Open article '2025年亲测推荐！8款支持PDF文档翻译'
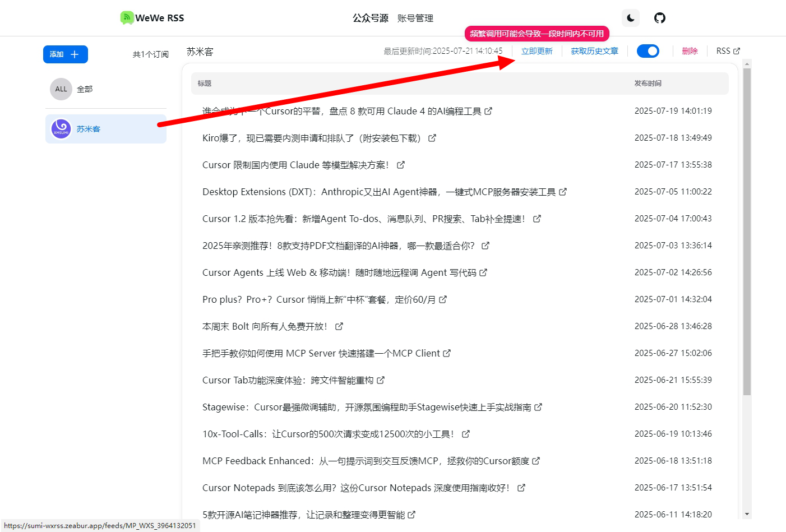 (x=339, y=246)
